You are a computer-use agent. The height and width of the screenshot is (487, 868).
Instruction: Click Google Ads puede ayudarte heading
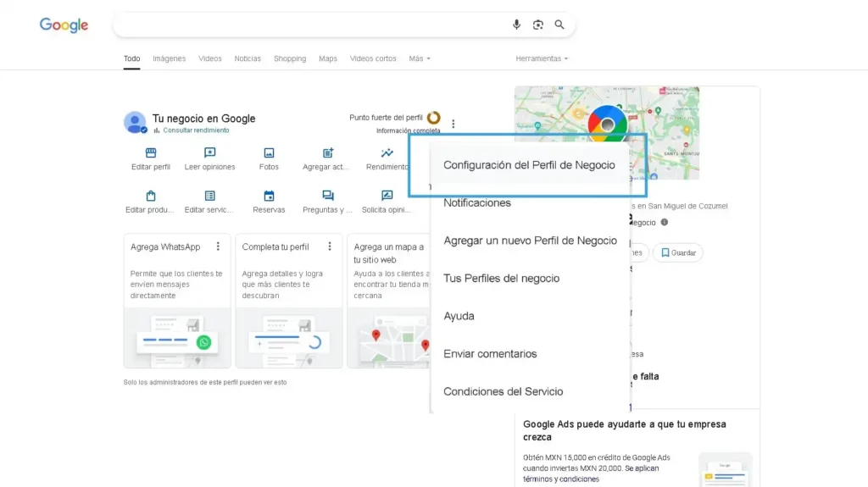pos(625,430)
